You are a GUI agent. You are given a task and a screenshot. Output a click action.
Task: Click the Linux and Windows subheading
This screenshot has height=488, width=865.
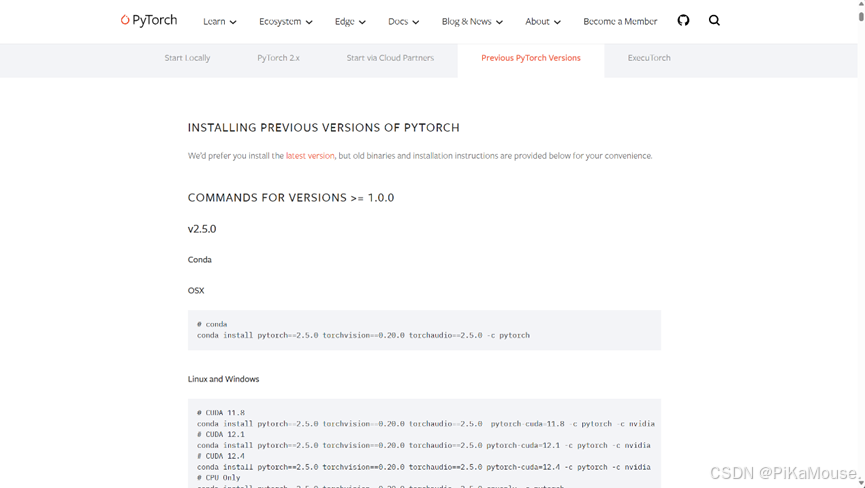pos(223,379)
